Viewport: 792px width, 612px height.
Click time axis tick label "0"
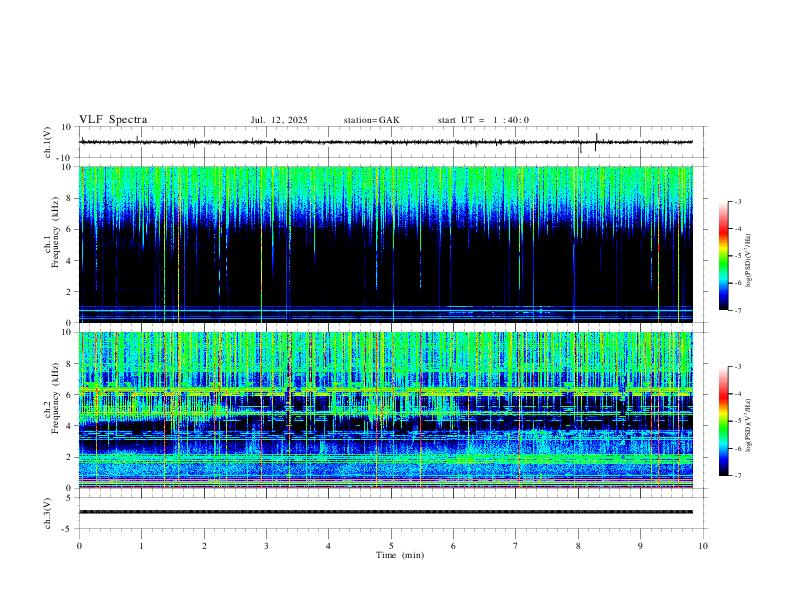point(79,546)
